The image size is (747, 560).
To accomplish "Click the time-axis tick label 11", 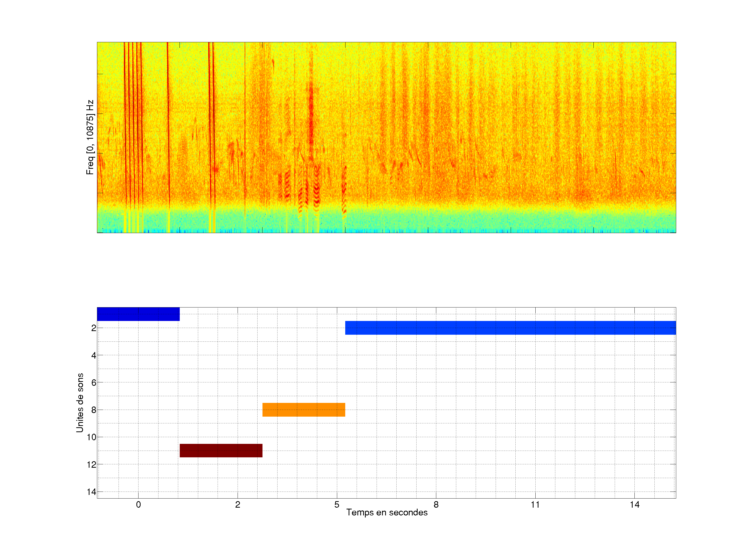I will (535, 505).
